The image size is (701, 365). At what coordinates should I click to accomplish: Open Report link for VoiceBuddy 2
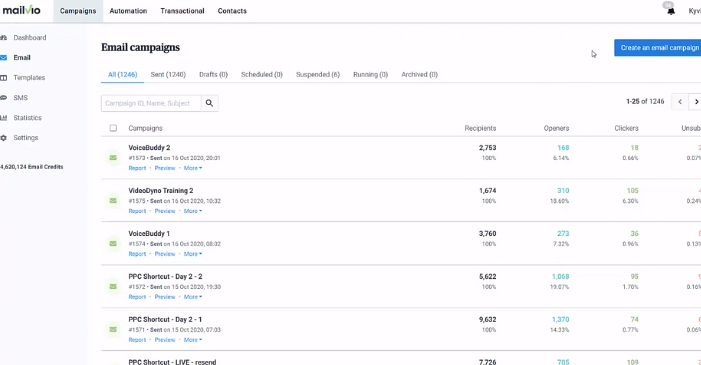[137, 168]
